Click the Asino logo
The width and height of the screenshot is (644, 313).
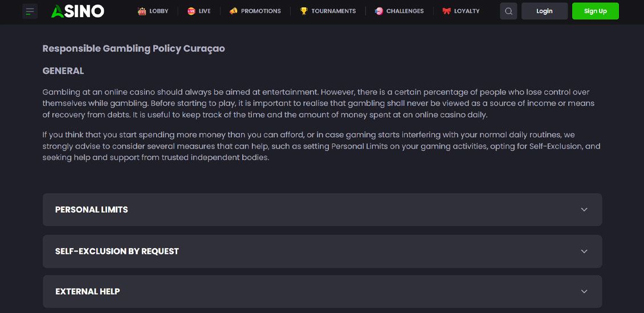click(x=78, y=11)
